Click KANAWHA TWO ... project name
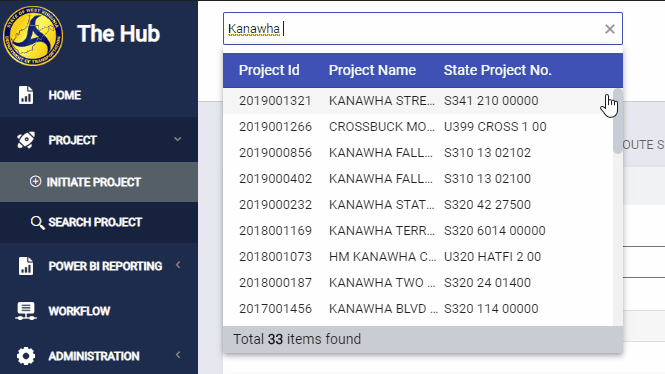665x374 pixels. [x=382, y=283]
